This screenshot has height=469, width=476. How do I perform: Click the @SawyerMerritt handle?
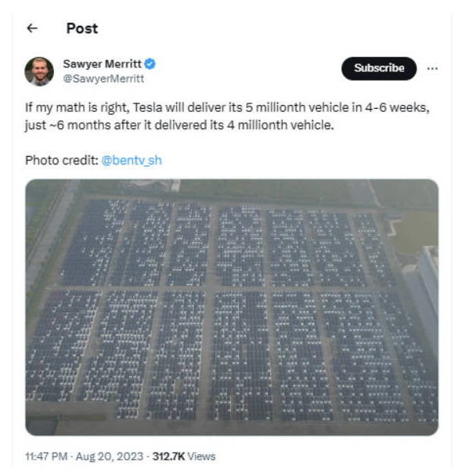coord(103,79)
